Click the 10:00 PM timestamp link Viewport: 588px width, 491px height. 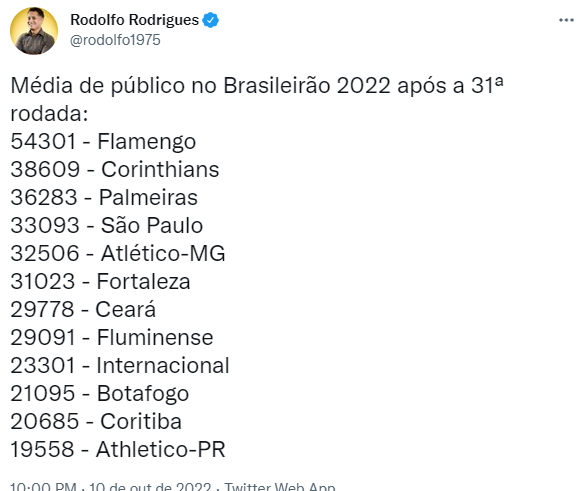[43, 486]
